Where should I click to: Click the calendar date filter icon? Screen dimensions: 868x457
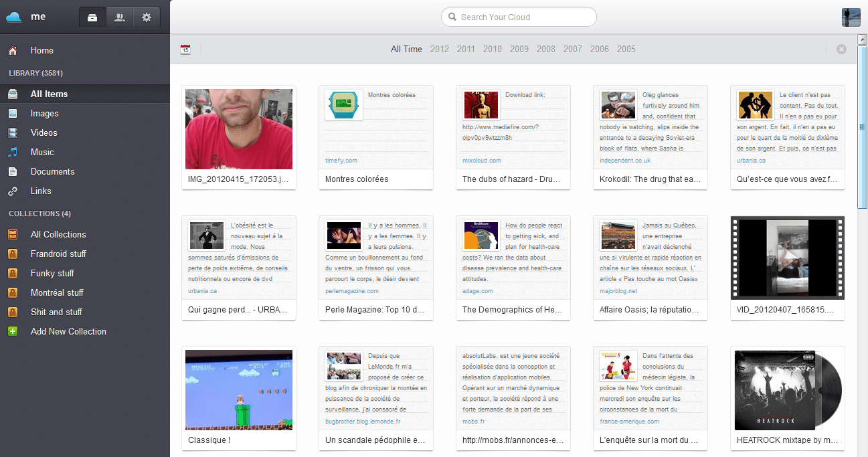click(x=185, y=49)
